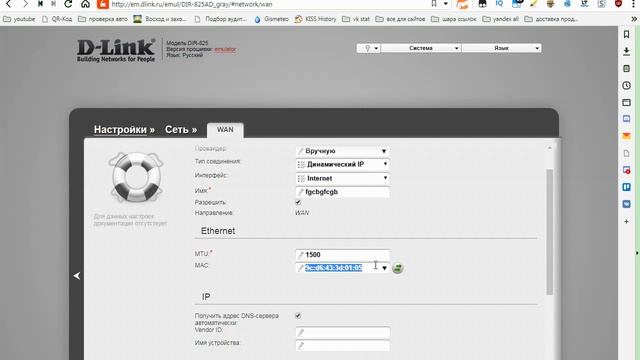Open the yandex all bookmark folder
Viewport: 640px width, 360px height.
(x=500, y=19)
